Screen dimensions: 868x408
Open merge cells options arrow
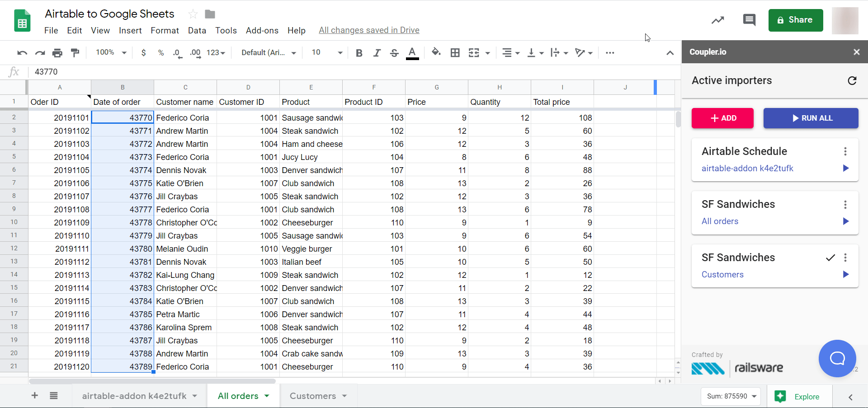point(487,53)
